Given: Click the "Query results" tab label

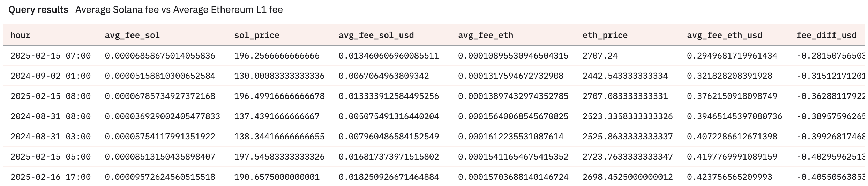Looking at the screenshot, I should (38, 10).
